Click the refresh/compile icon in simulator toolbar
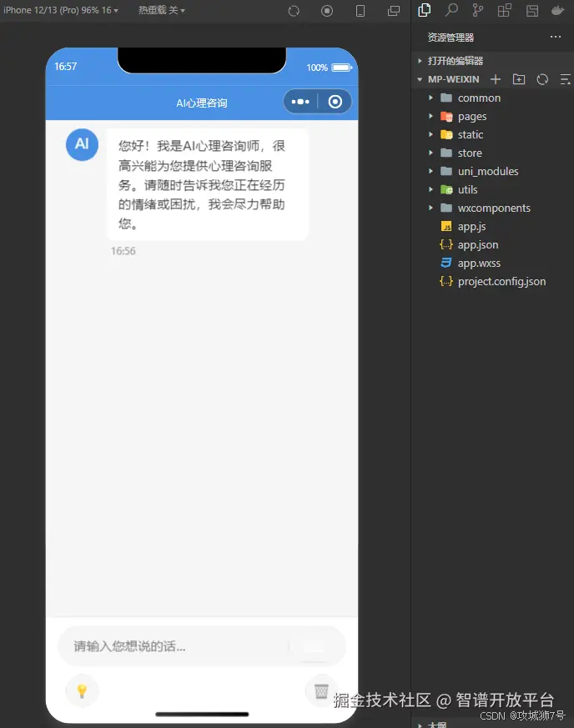The height and width of the screenshot is (728, 574). point(294,11)
